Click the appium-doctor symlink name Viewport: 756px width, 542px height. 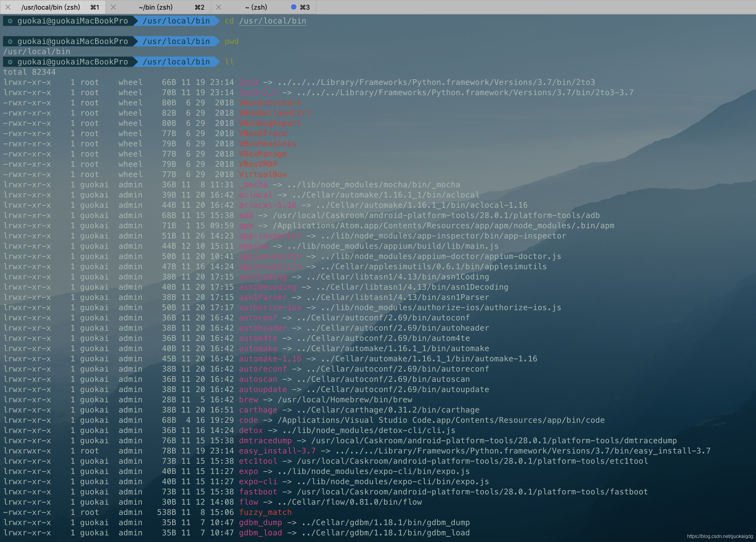point(270,256)
